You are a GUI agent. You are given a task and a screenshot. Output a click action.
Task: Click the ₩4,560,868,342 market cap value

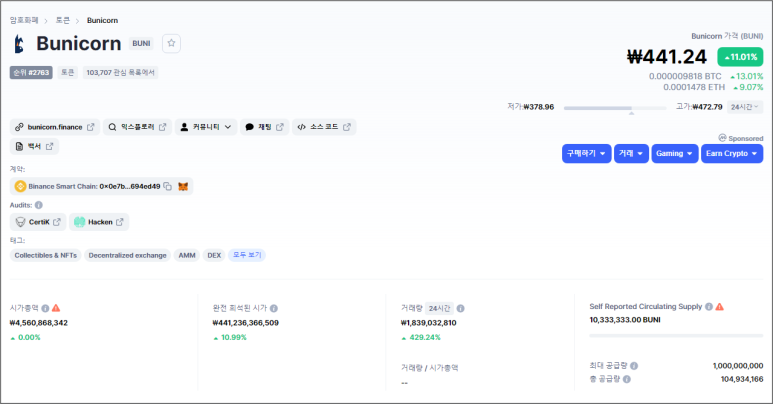39,323
